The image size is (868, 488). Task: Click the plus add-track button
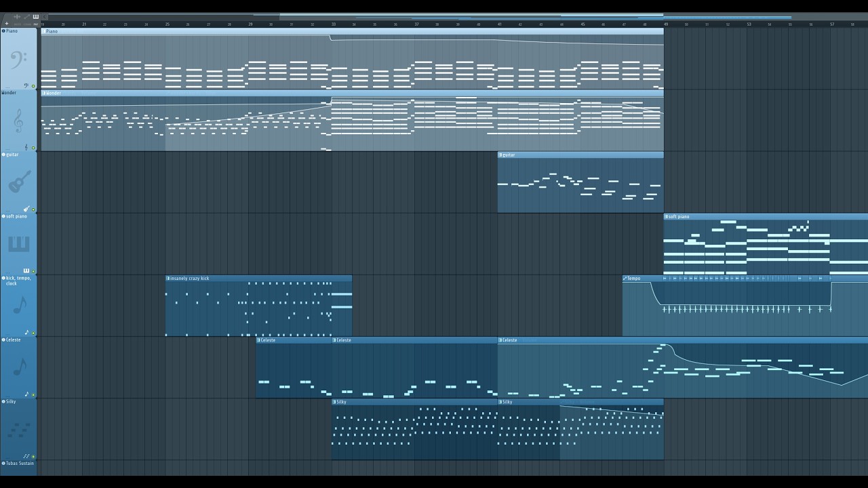pos(7,24)
